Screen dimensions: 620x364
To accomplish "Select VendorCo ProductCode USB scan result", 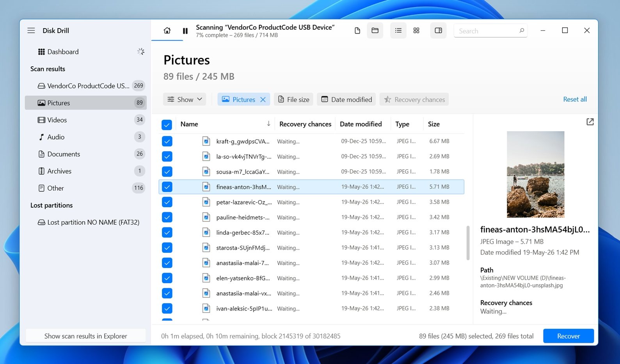I will [x=86, y=86].
